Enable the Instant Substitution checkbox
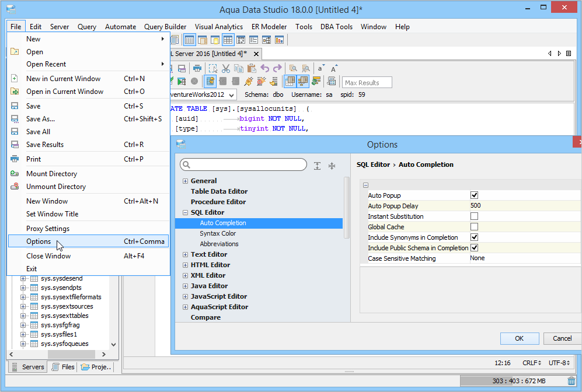The height and width of the screenshot is (392, 582). coord(474,216)
